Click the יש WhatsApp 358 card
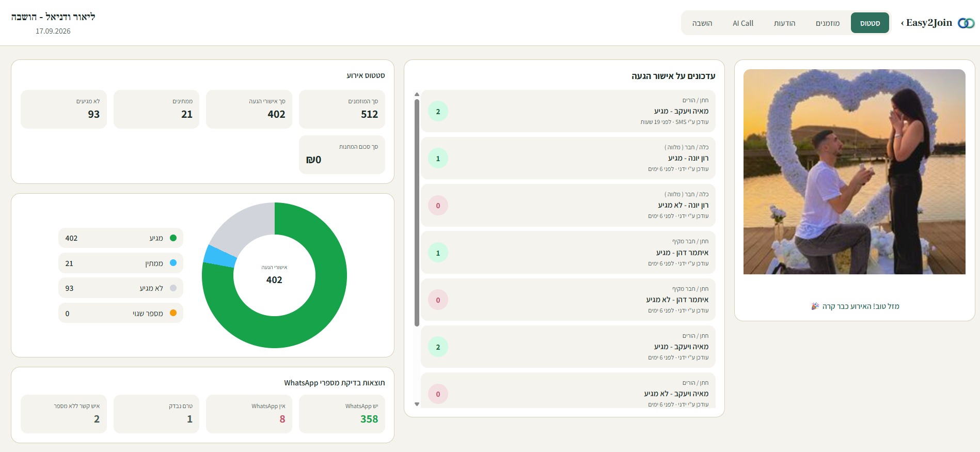The width and height of the screenshot is (980, 452). (342, 414)
